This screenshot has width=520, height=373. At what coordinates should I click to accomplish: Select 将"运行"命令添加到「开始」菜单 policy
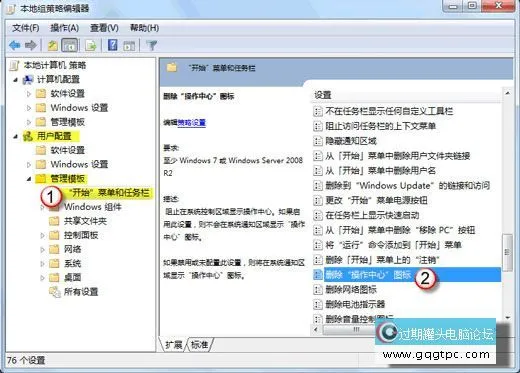point(393,245)
